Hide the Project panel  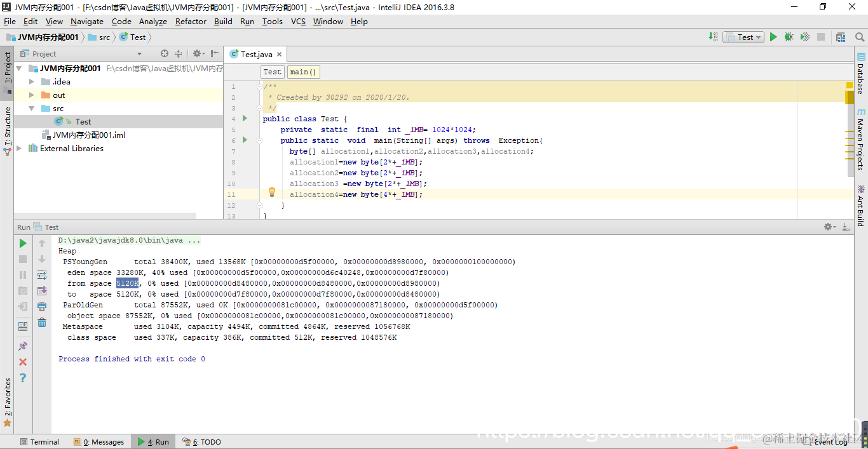pos(215,54)
